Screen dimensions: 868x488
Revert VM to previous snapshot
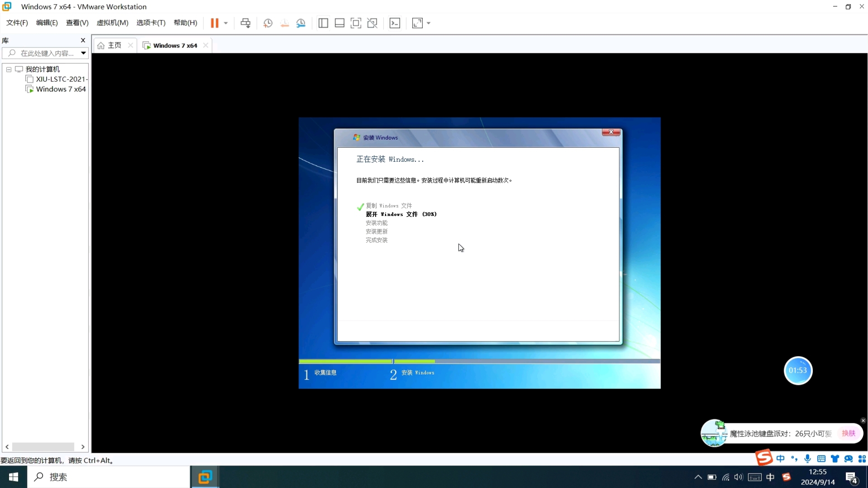tap(284, 23)
